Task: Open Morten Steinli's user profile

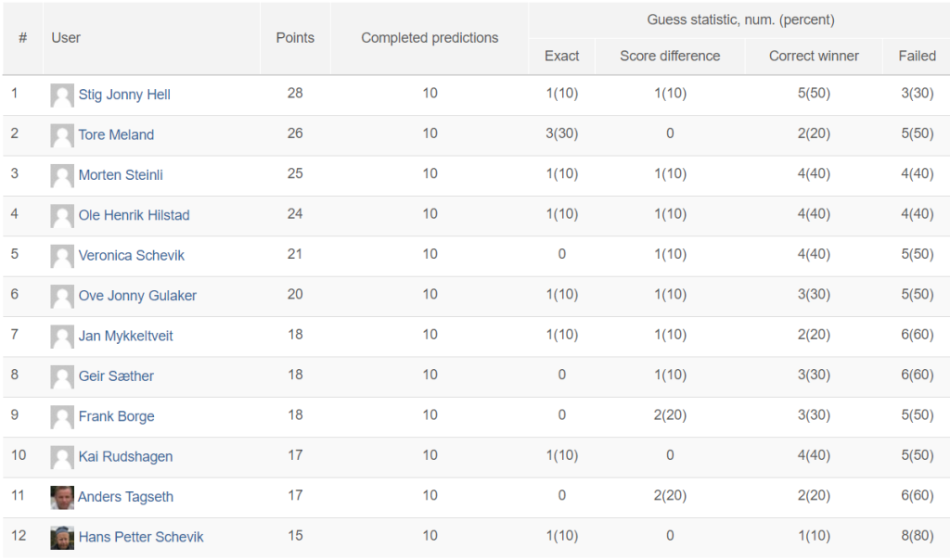Action: point(121,175)
